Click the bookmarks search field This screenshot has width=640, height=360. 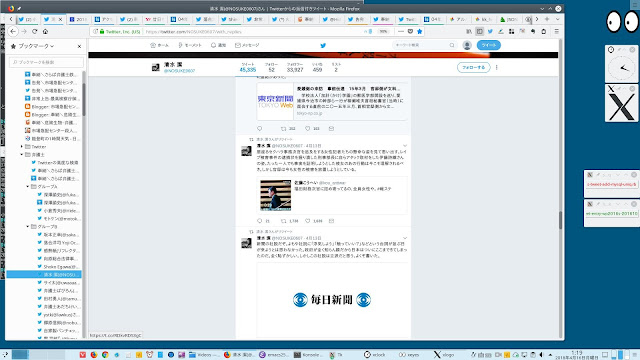coord(46,62)
